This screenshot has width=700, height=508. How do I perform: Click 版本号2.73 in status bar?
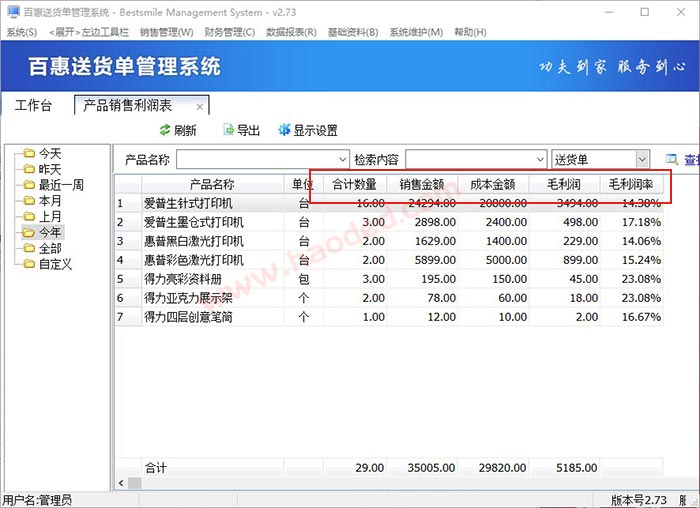(x=639, y=500)
